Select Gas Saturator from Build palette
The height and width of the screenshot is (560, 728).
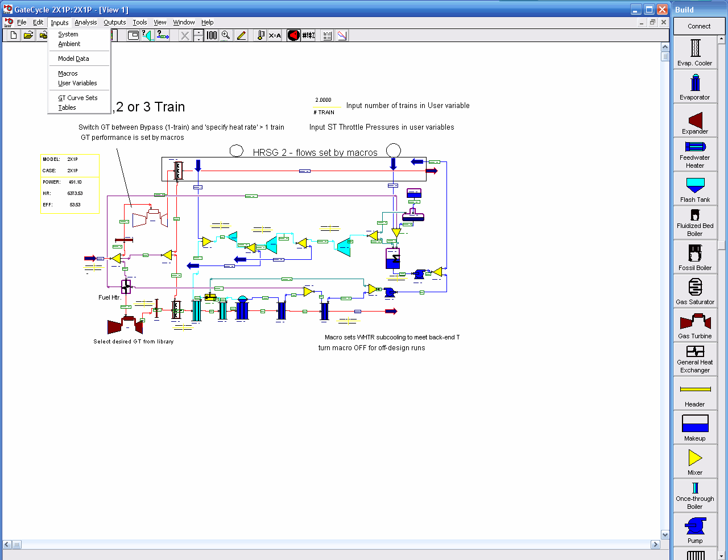point(695,291)
